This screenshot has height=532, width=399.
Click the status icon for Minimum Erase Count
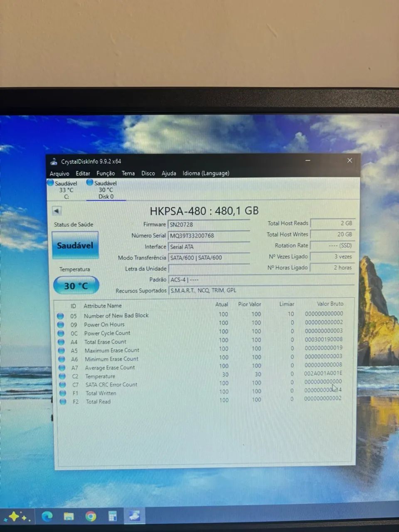[x=62, y=359]
